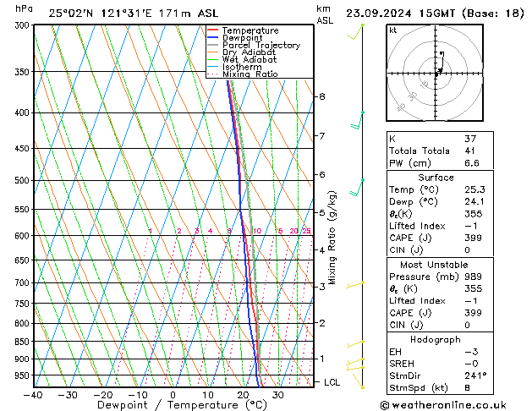
Task: Click the mixing ratio label '10' at 600 hPa
Action: [x=257, y=231]
